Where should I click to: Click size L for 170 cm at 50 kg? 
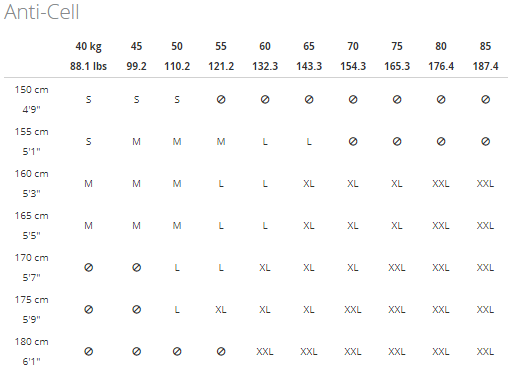click(177, 268)
